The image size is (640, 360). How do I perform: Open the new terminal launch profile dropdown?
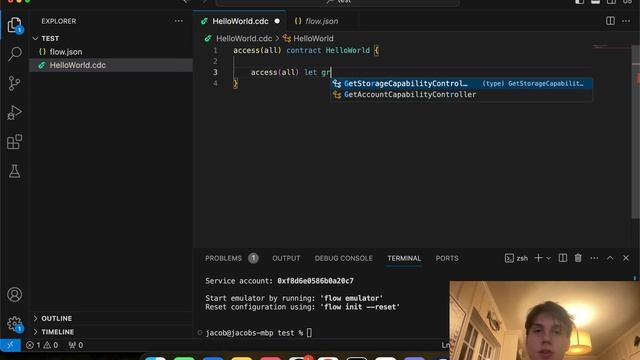[549, 258]
